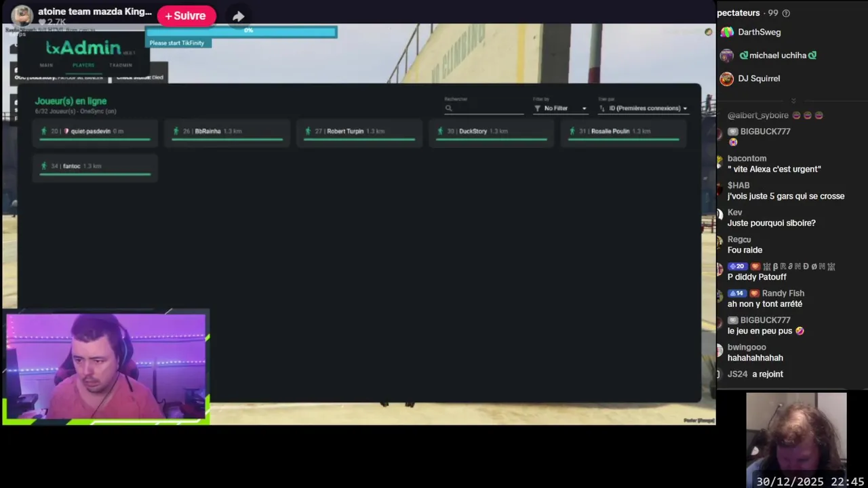Click chat username Kev
The width and height of the screenshot is (868, 488).
(x=734, y=213)
